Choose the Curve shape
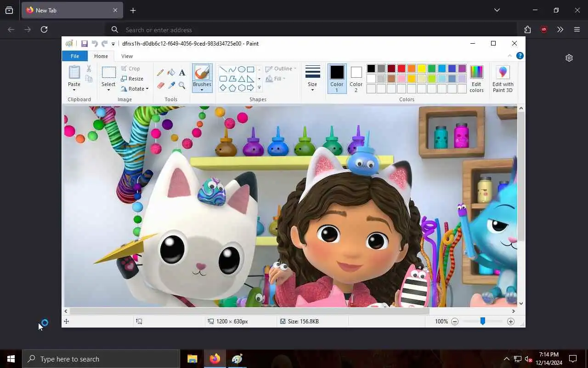Viewport: 588px width, 368px height. [x=232, y=69]
